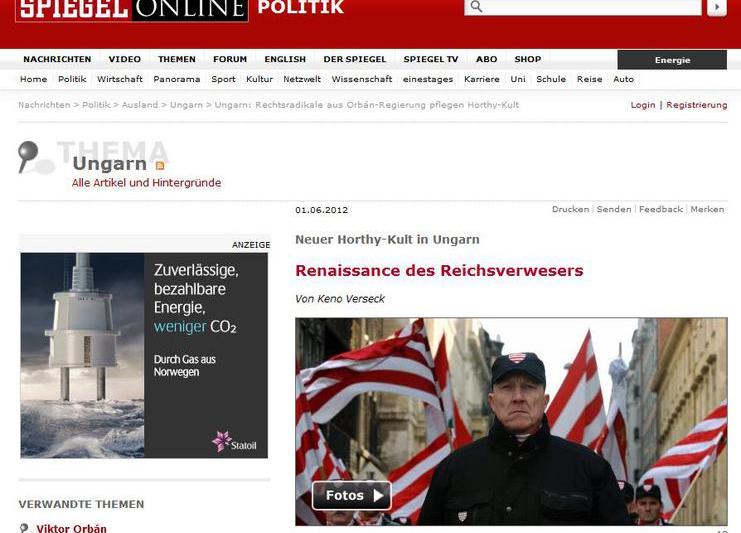Image resolution: width=741 pixels, height=533 pixels.
Task: Click the author line Von Keno Verseck
Action: pyautogui.click(x=340, y=299)
